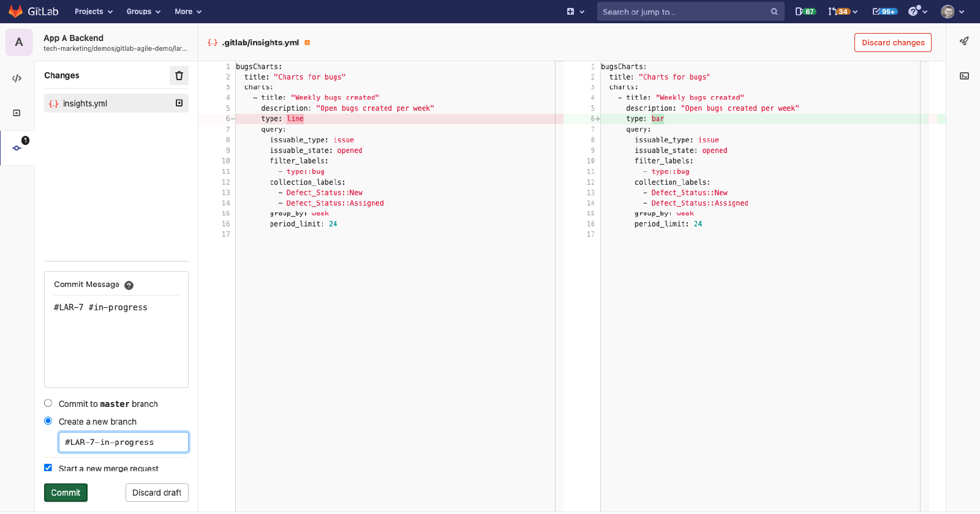Viewport: 980px width, 514px height.
Task: Open the More menu in navbar
Action: [x=188, y=12]
